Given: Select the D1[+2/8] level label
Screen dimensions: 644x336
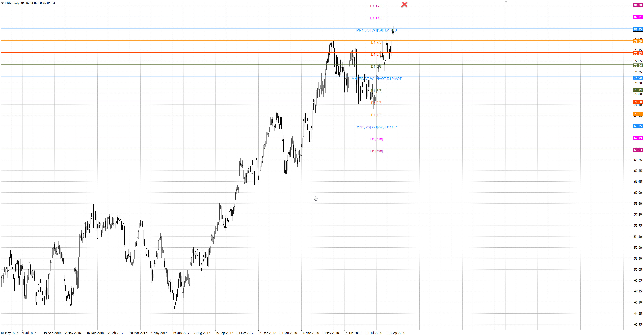Looking at the screenshot, I should 377,6.
